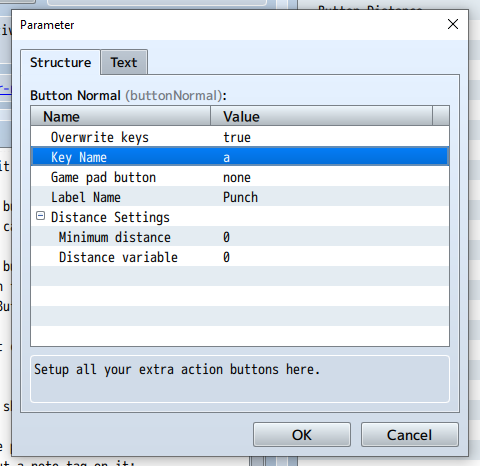The height and width of the screenshot is (466, 480).
Task: Click the Distance Settings group label
Action: pyautogui.click(x=110, y=217)
